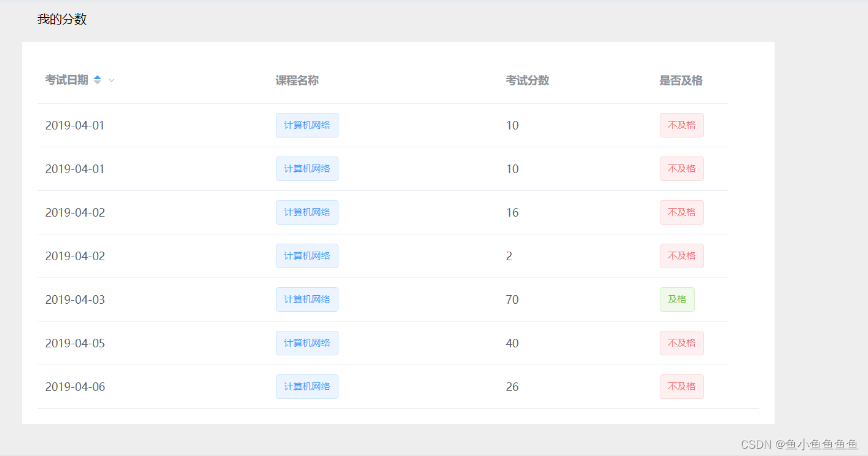868x456 pixels.
Task: Click the 计算机网络 tag in the 2019-04-06 row
Action: [x=307, y=387]
